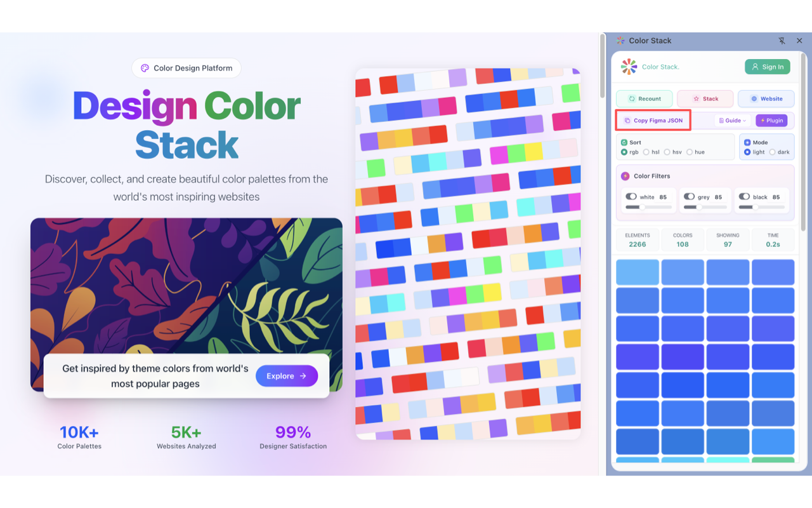Image resolution: width=812 pixels, height=508 pixels.
Task: Select the hsl sort option
Action: (x=646, y=152)
